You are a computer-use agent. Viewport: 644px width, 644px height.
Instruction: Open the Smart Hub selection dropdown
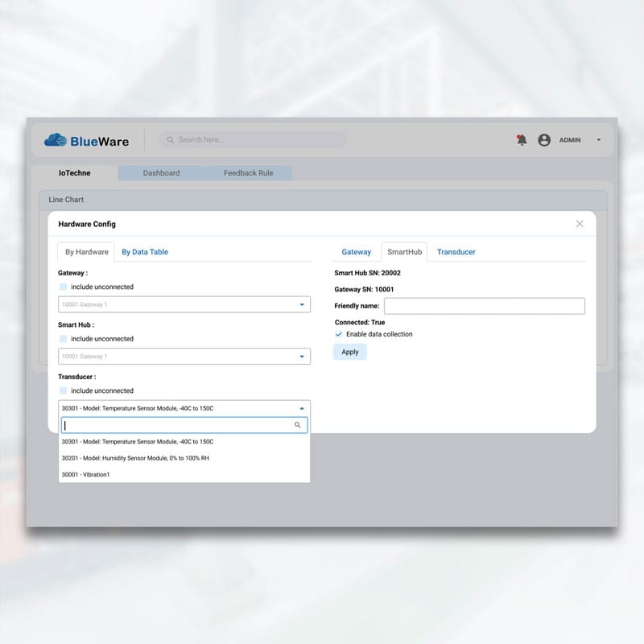184,357
